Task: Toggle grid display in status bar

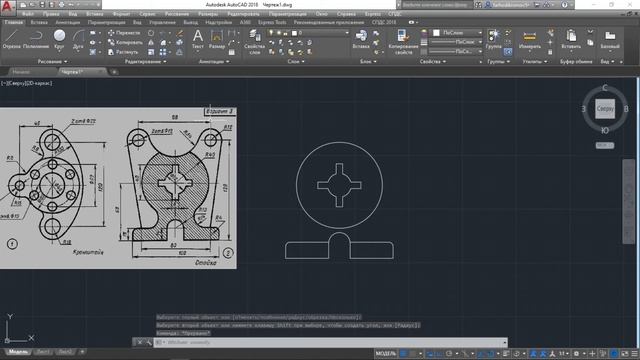Action: pyautogui.click(x=403, y=353)
